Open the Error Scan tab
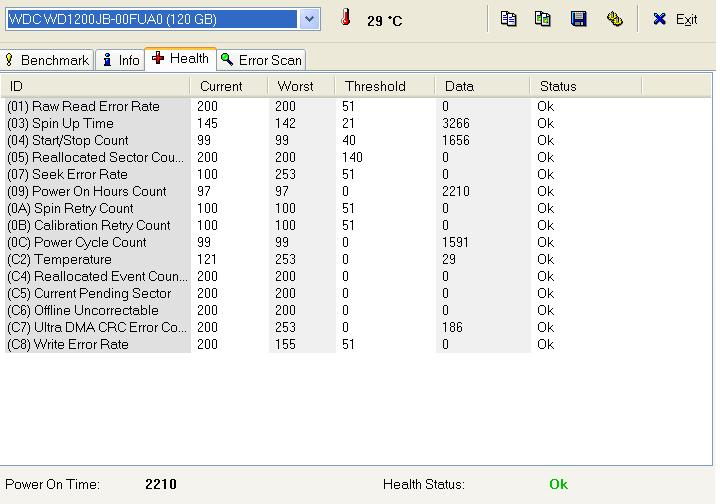Image resolution: width=720 pixels, height=504 pixels. pos(261,60)
